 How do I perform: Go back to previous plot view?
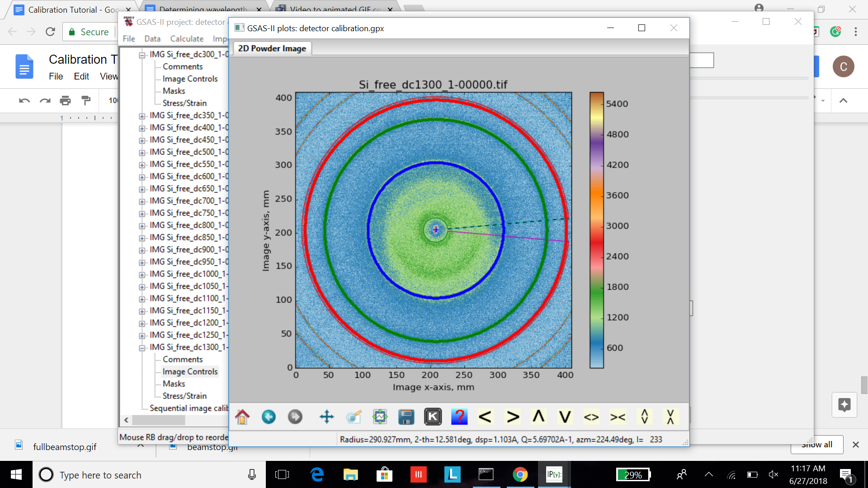(269, 417)
